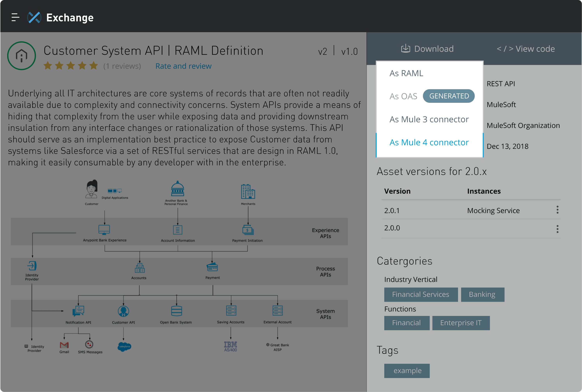Click the Rate and review link
Screen dimensions: 582x392
pyautogui.click(x=183, y=66)
